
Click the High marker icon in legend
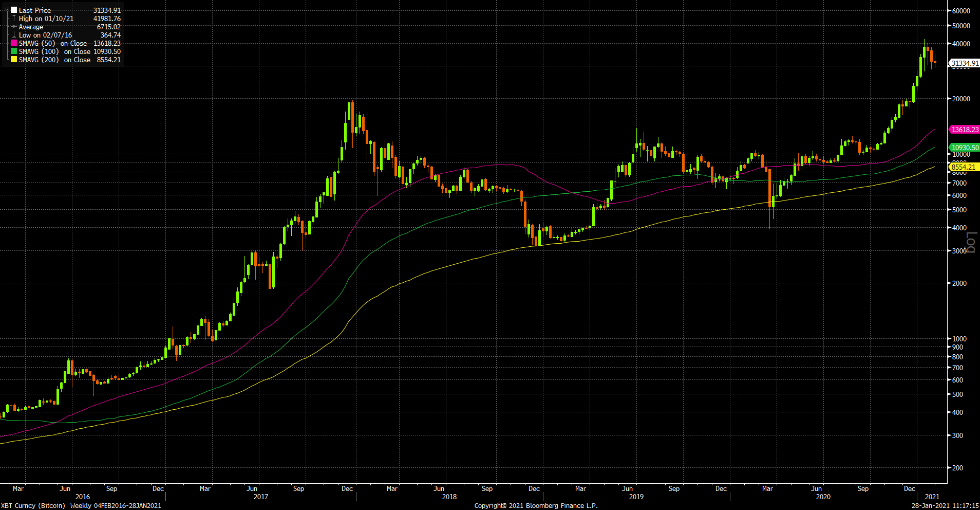tap(14, 19)
